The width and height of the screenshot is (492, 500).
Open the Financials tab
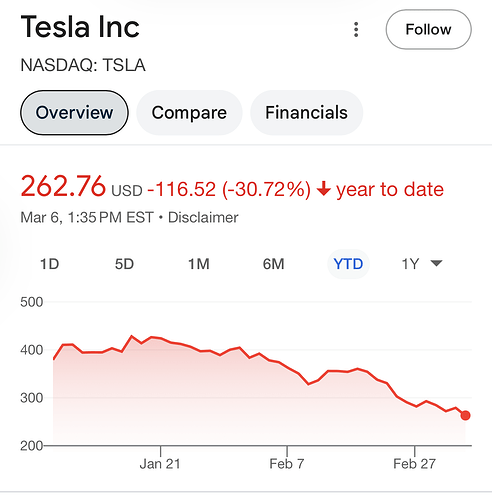306,113
